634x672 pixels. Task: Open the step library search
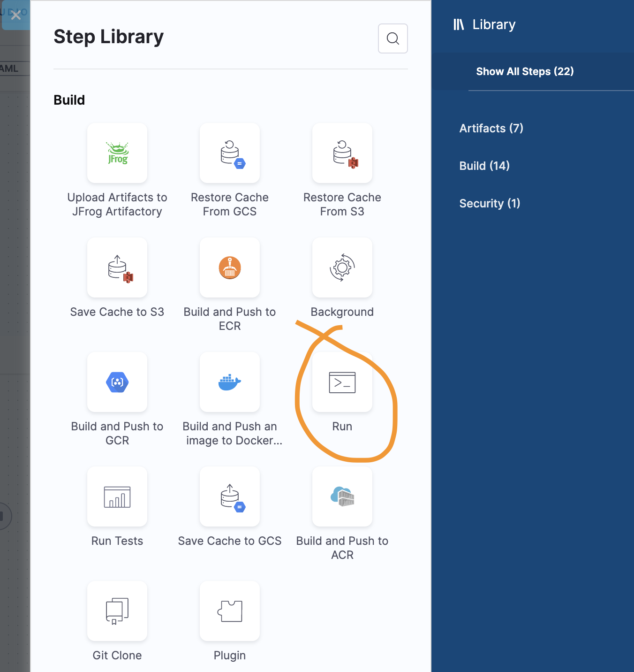393,38
